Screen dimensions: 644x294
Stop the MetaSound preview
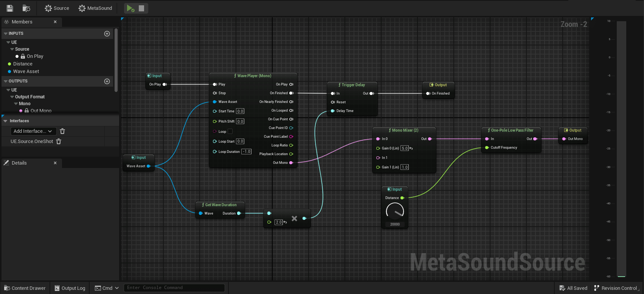pyautogui.click(x=141, y=8)
